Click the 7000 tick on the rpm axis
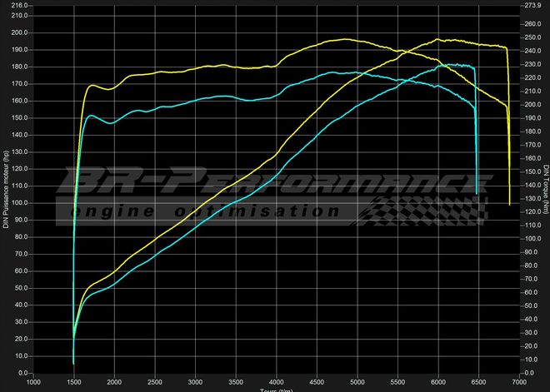The height and width of the screenshot is (392, 550). [x=520, y=382]
